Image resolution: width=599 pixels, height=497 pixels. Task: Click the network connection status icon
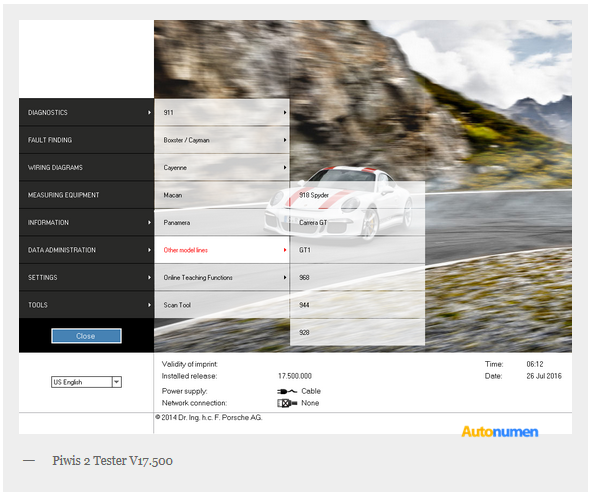click(287, 403)
